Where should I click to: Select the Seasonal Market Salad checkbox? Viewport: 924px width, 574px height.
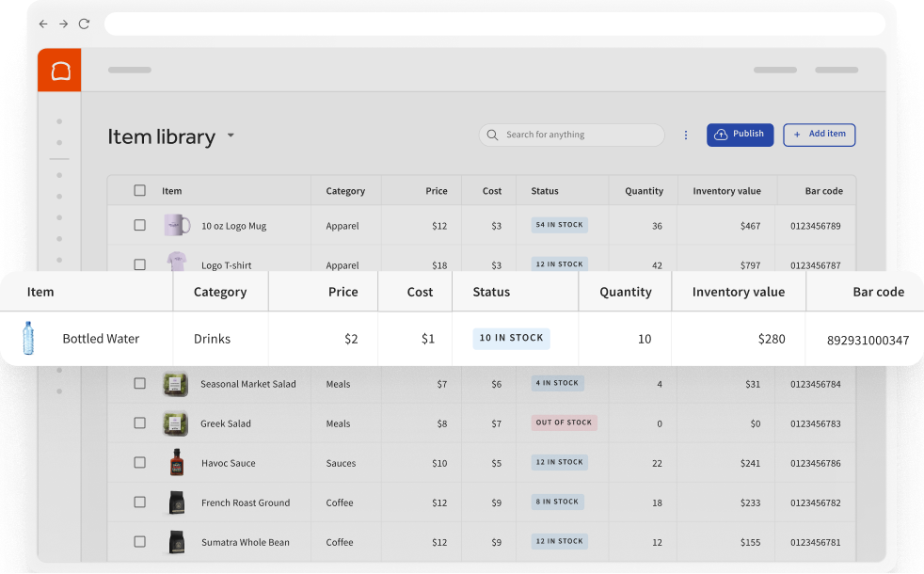click(139, 384)
